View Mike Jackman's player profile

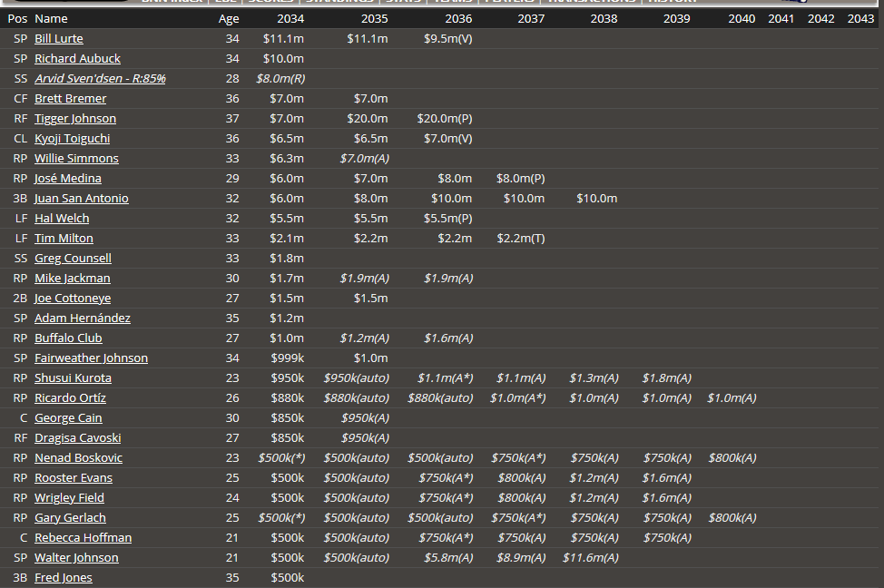click(x=73, y=279)
